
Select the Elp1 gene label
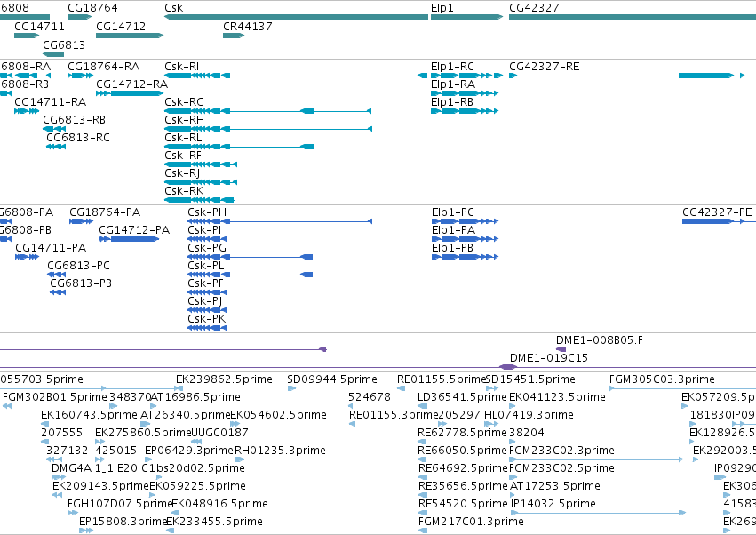click(x=442, y=8)
